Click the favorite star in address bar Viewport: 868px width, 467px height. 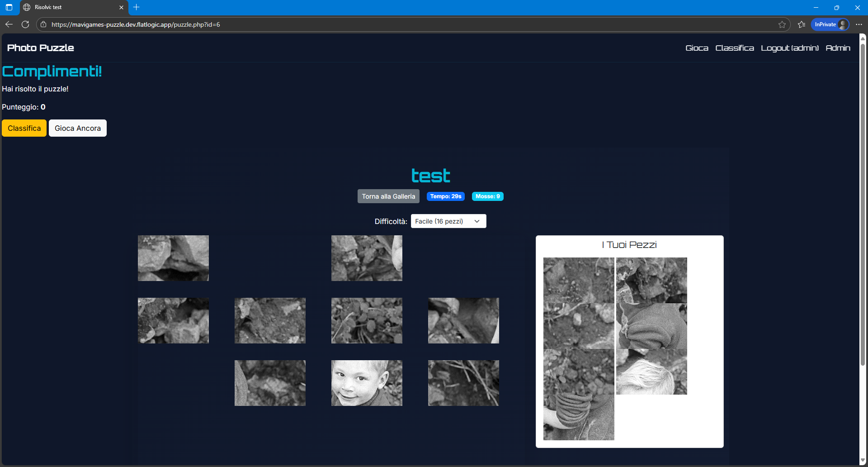(x=782, y=24)
